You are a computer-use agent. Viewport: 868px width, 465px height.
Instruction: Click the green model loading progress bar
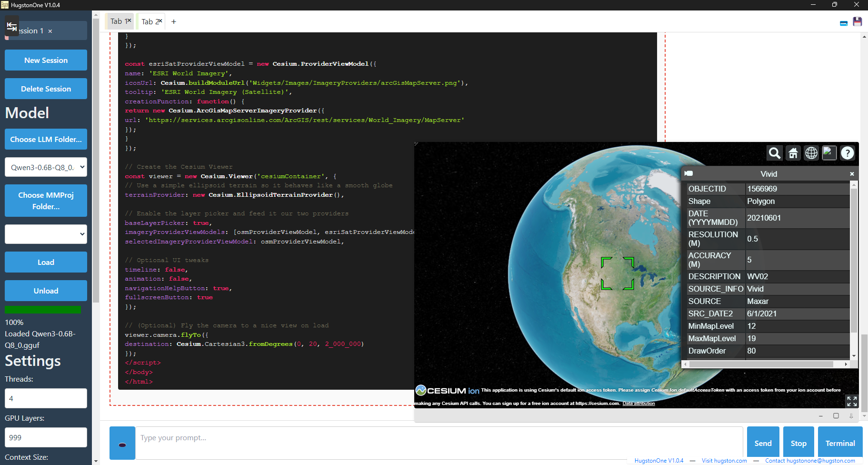[x=43, y=310]
